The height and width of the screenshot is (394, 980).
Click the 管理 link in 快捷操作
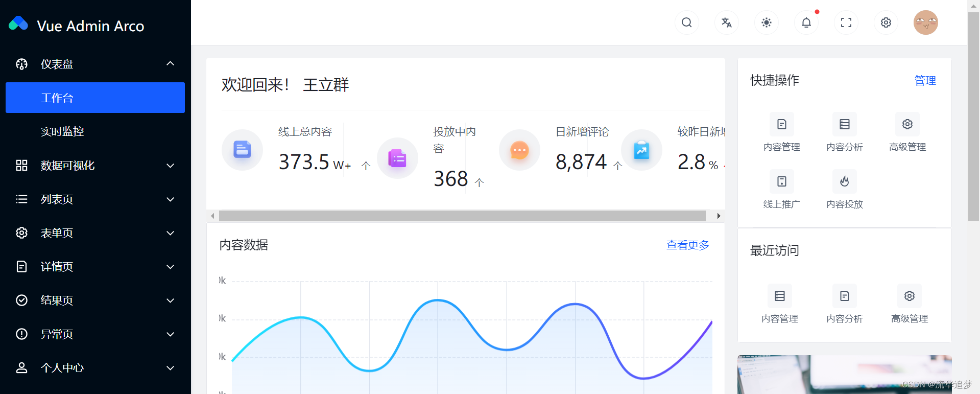(925, 81)
